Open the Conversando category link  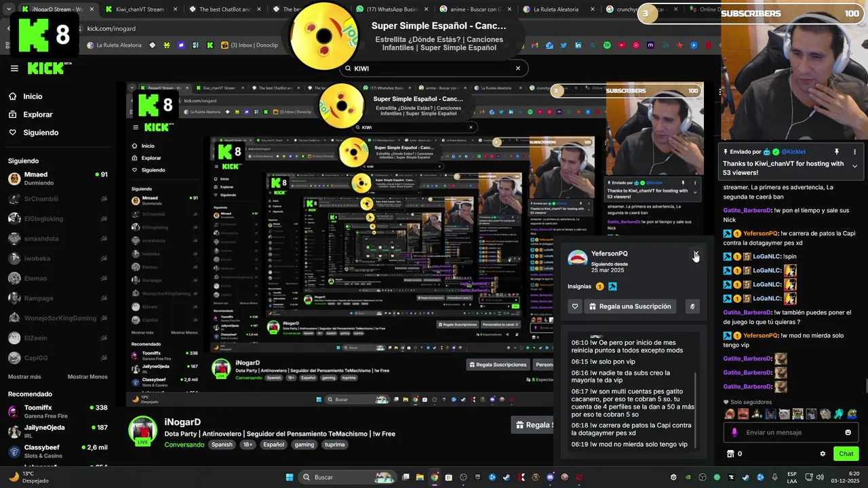tap(184, 445)
